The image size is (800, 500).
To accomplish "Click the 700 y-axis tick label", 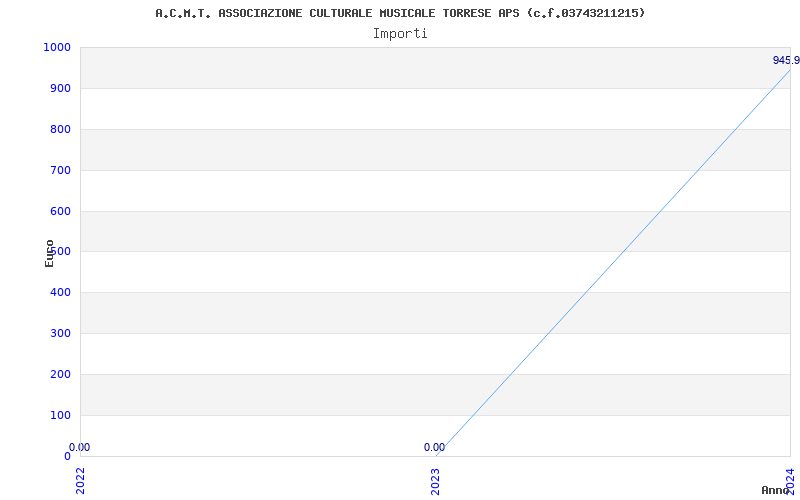I will [x=60, y=170].
